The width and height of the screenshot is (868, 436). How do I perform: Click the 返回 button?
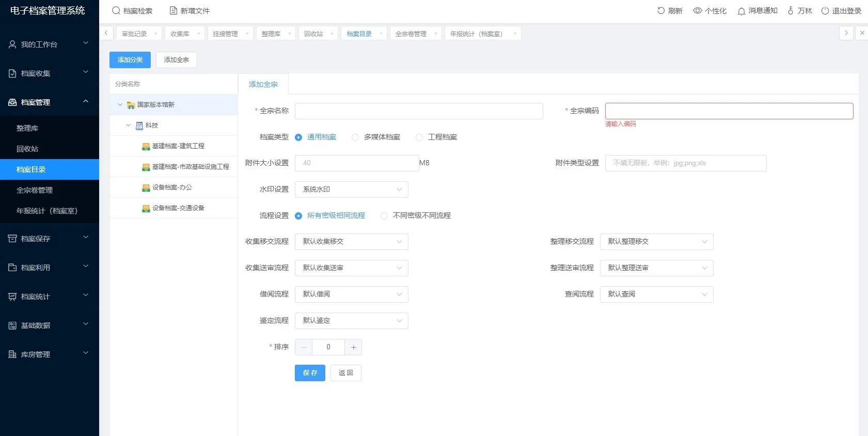click(346, 373)
